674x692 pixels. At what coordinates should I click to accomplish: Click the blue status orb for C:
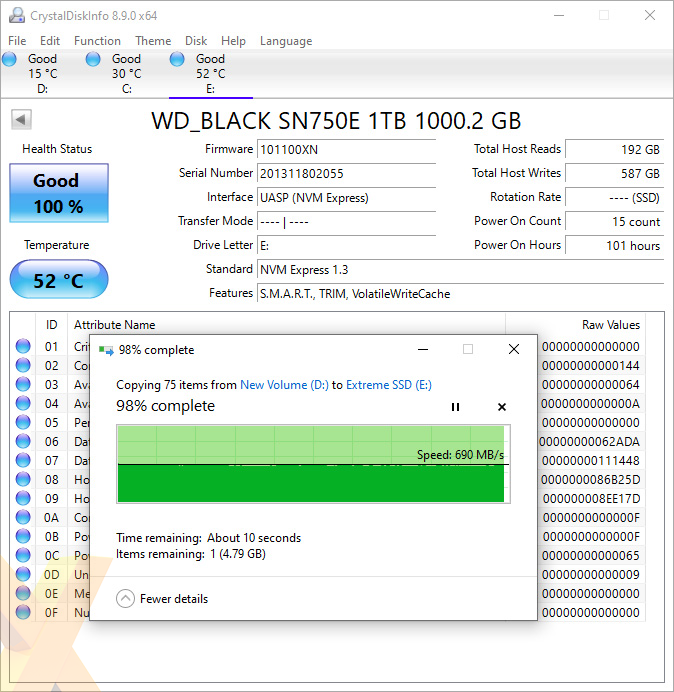pyautogui.click(x=93, y=59)
